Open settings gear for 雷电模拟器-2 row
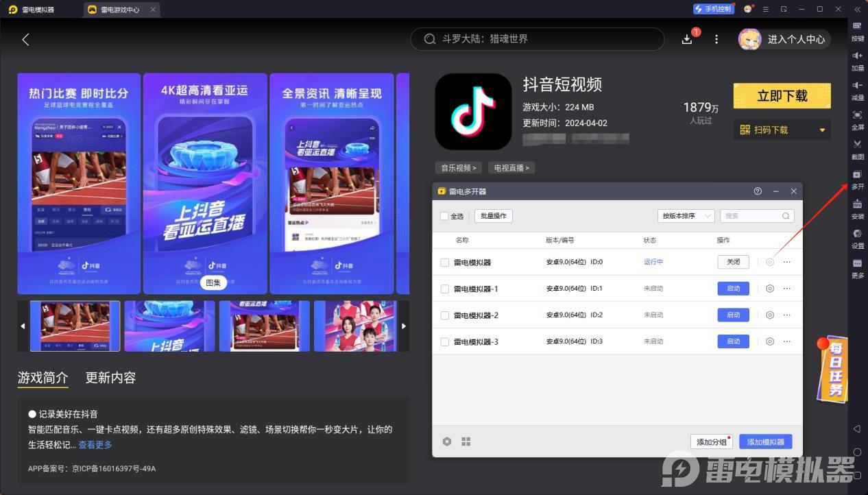The height and width of the screenshot is (495, 868). pos(770,315)
